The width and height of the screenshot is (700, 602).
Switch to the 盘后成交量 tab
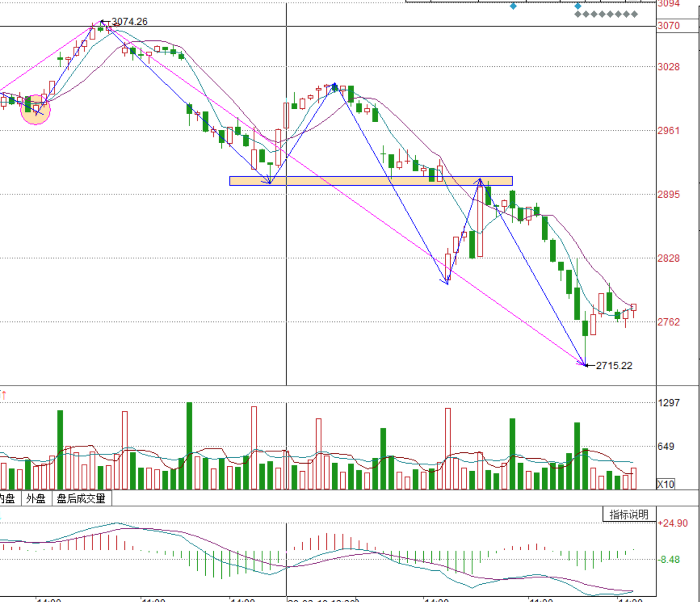coord(81,499)
